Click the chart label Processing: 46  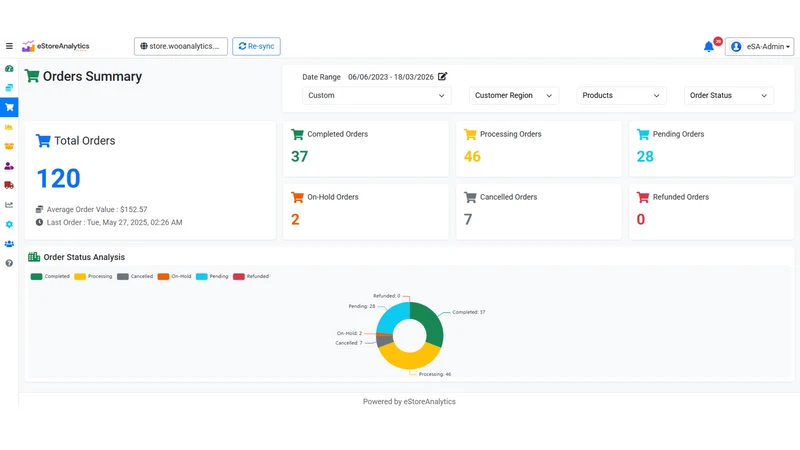[435, 374]
